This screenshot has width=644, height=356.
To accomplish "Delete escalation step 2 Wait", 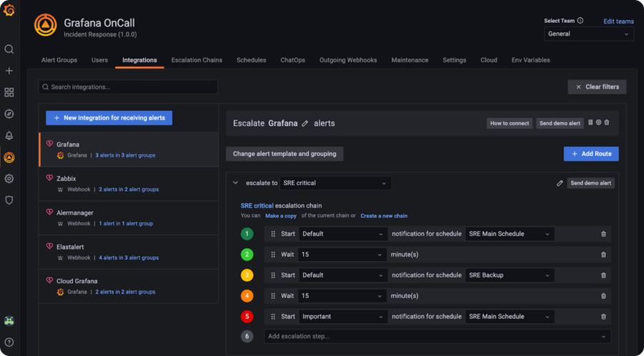I will 603,254.
